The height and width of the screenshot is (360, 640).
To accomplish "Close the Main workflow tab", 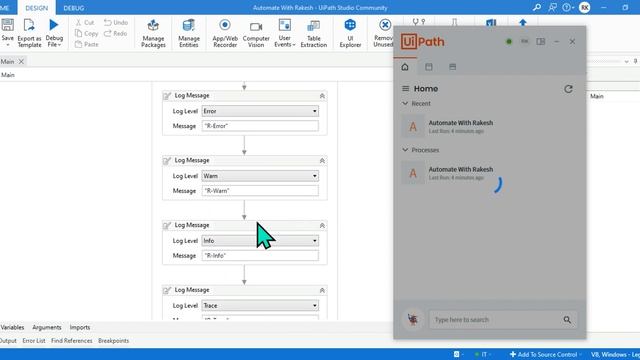I will [x=21, y=61].
